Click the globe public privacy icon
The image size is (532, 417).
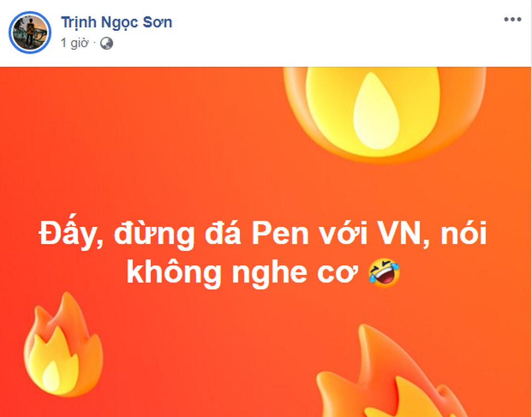(x=106, y=43)
